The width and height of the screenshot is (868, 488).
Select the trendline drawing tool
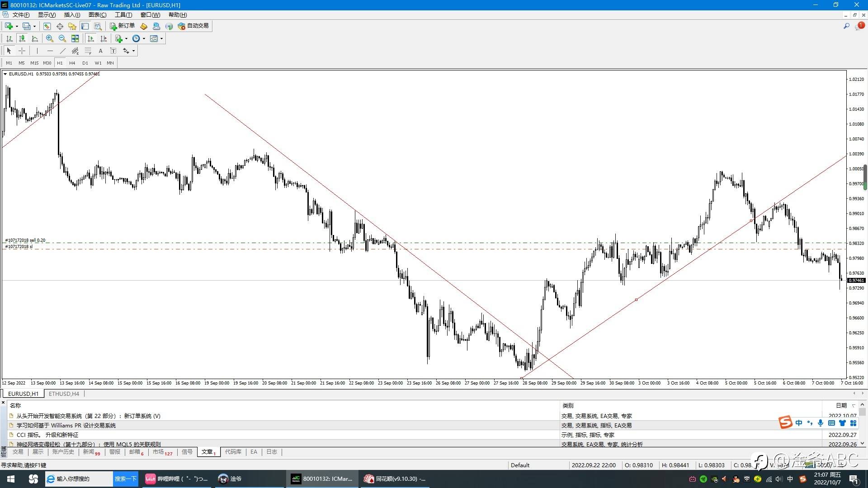[x=63, y=51]
